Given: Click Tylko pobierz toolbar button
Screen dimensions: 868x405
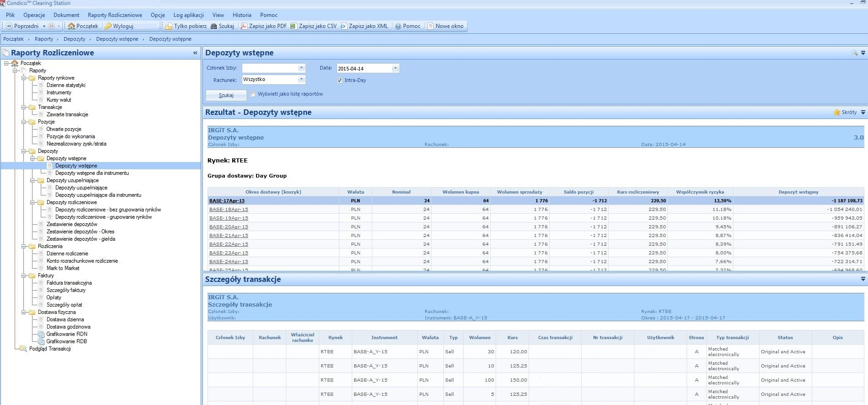Looking at the screenshot, I should point(186,26).
